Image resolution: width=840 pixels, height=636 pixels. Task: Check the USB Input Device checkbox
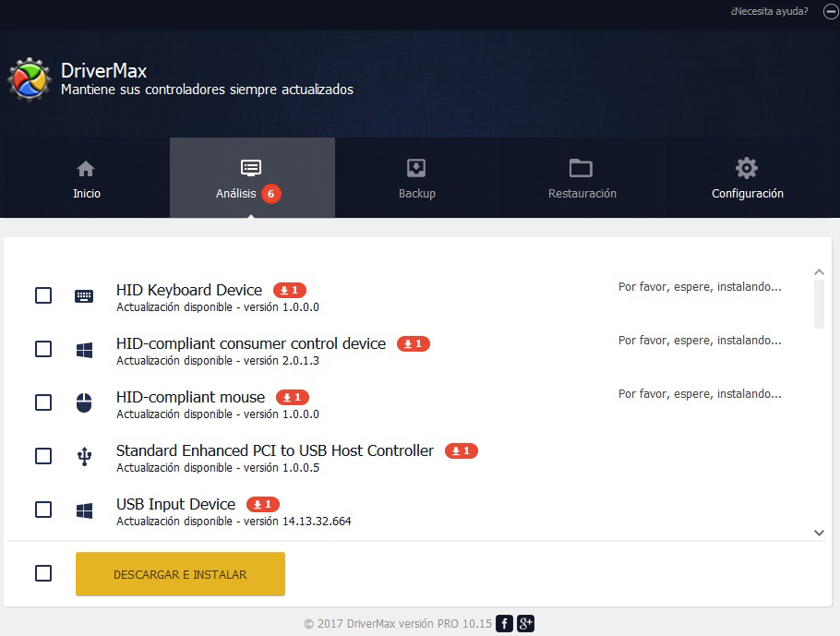(x=43, y=510)
